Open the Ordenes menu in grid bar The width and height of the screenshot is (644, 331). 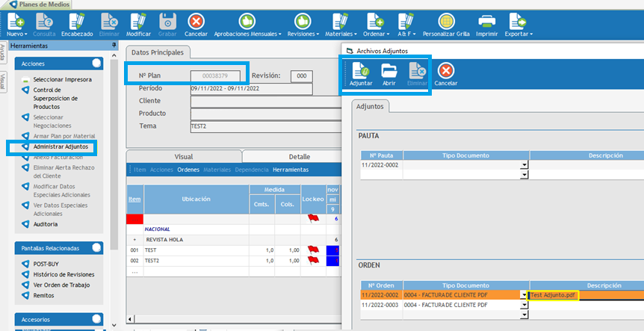188,170
